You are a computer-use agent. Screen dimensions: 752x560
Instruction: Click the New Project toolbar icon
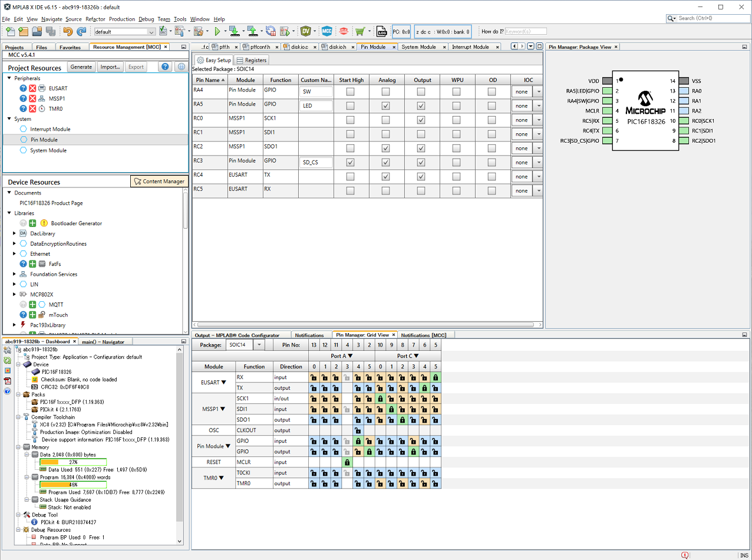coord(24,31)
